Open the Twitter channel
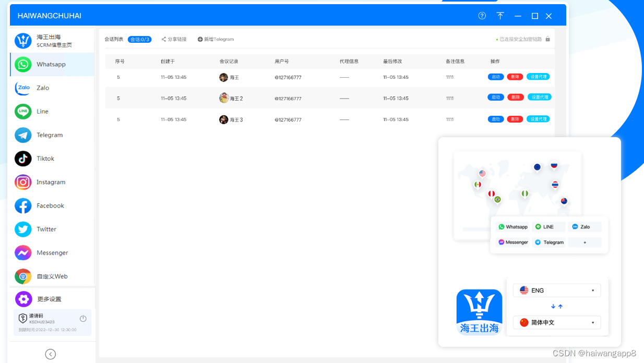Viewport: 644px width, 363px height. tap(52, 229)
